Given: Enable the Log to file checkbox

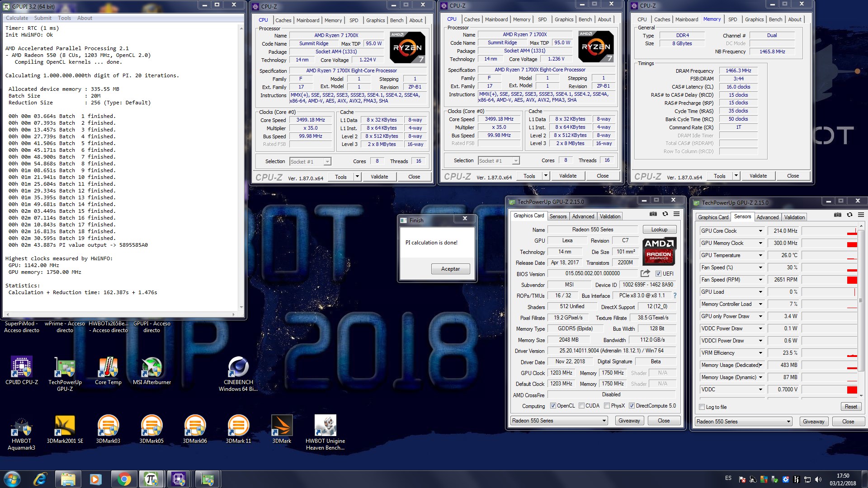Looking at the screenshot, I should point(702,407).
